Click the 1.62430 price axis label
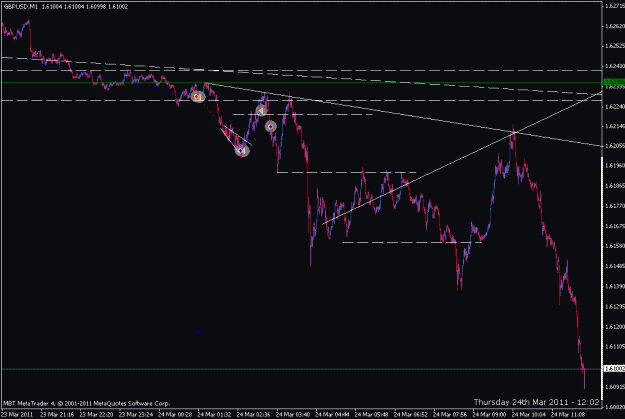 (x=615, y=66)
